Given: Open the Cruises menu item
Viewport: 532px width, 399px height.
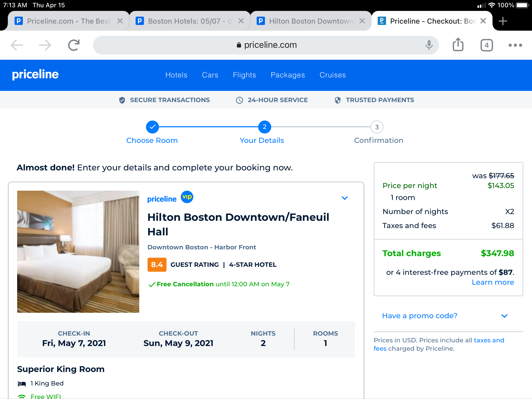Looking at the screenshot, I should tap(332, 75).
